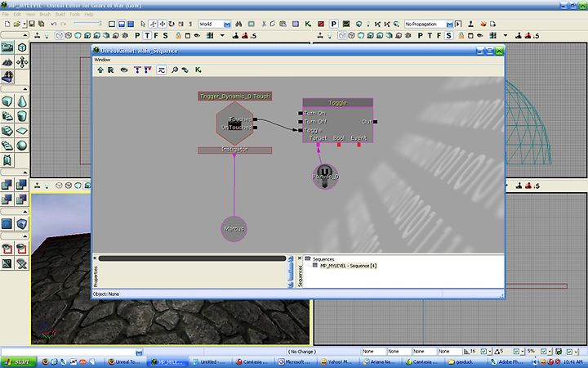Switch to Geometry mode cube icon
588x368 pixels.
coord(22,47)
